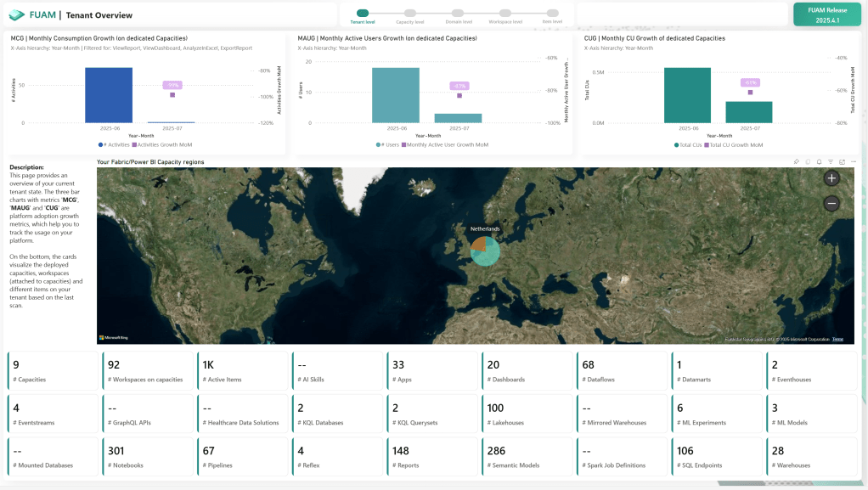Click the bell alert icon above map
Image resolution: width=868 pixels, height=490 pixels.
(819, 161)
